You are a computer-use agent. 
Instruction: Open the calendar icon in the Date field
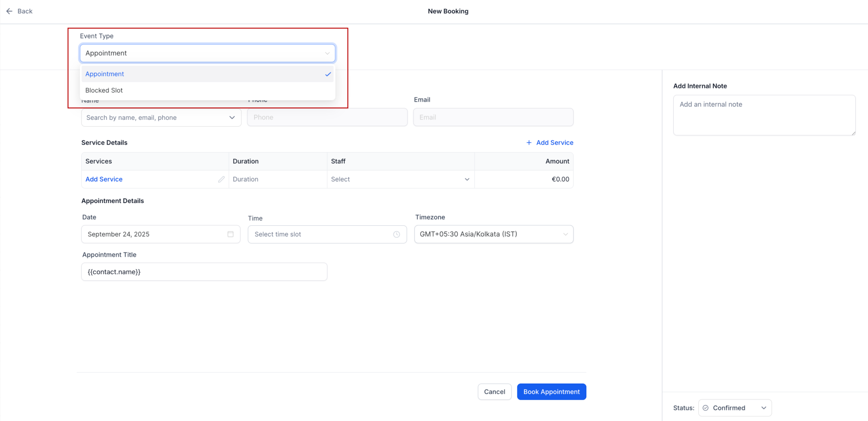point(230,234)
